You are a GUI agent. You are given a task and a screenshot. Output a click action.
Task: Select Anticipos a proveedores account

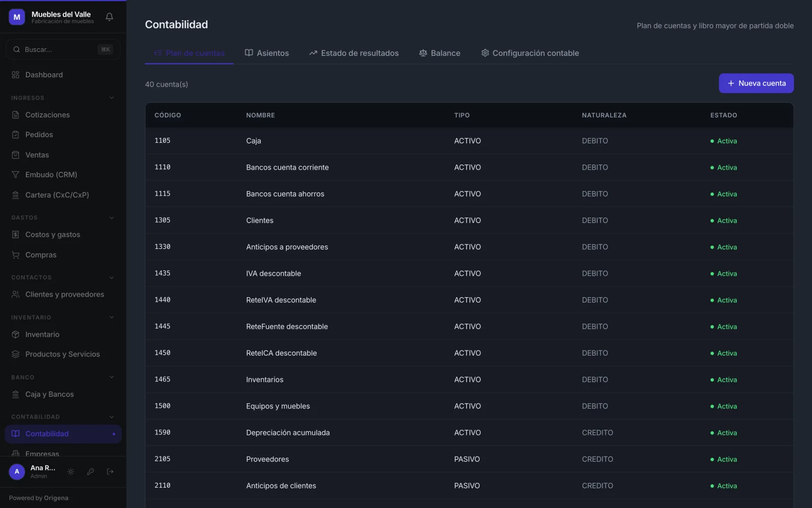(x=469, y=247)
